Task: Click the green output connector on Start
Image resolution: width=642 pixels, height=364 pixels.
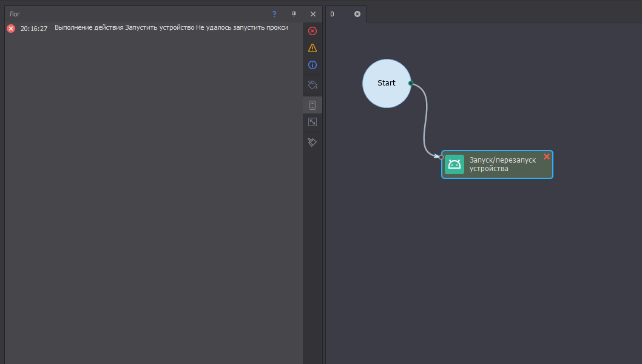Action: click(x=411, y=83)
